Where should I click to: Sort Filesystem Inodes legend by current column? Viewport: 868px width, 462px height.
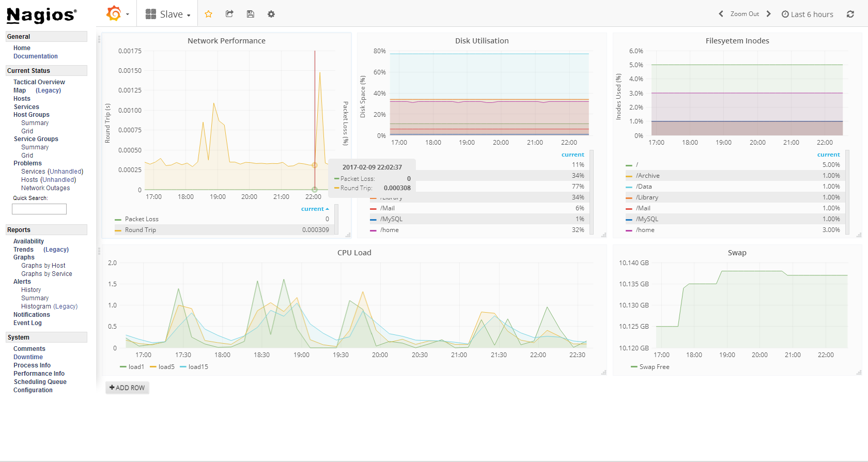828,155
